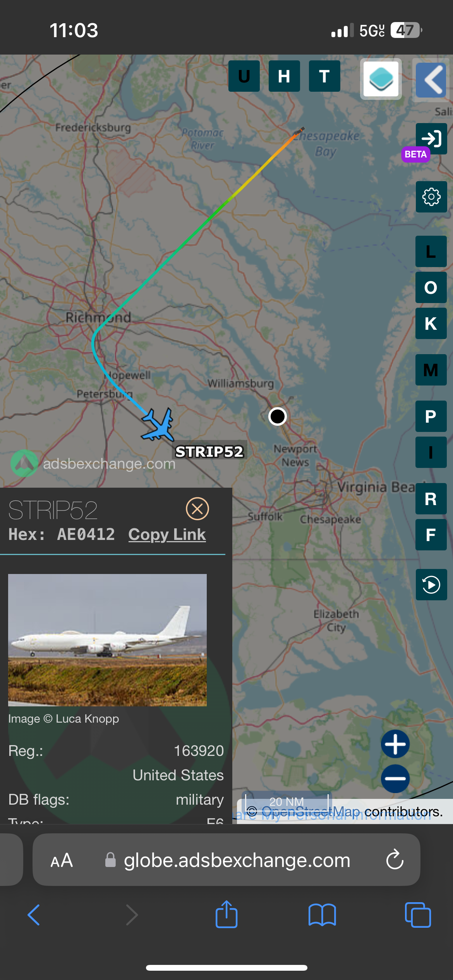Click the Copy Link link

(167, 535)
